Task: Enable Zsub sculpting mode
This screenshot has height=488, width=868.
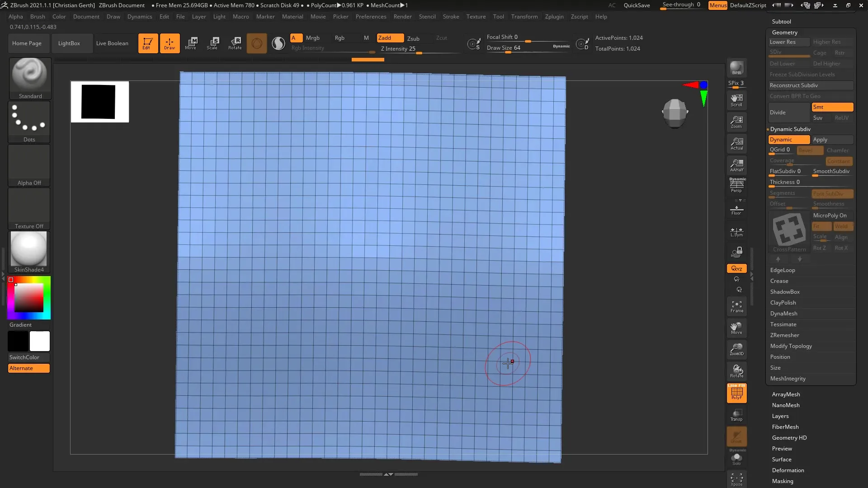Action: (413, 38)
